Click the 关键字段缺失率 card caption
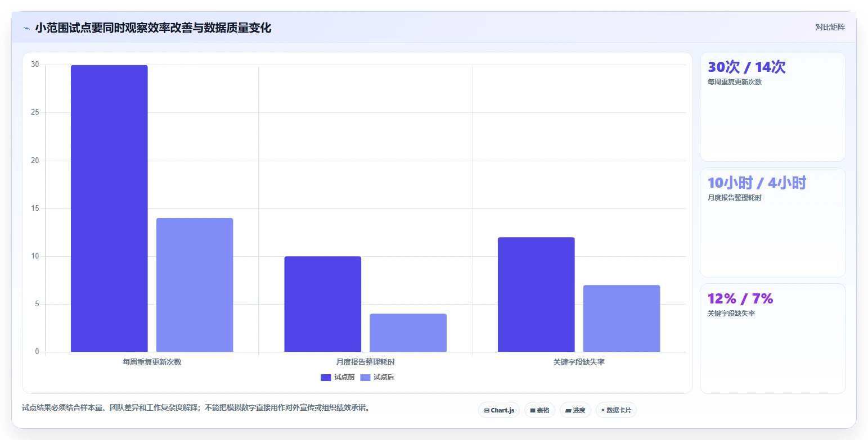868x440 pixels. pos(731,314)
